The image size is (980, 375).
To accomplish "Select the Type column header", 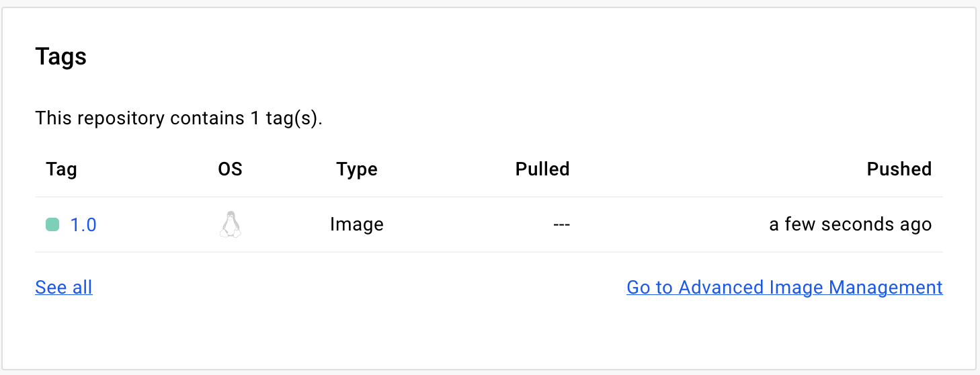I will [357, 169].
